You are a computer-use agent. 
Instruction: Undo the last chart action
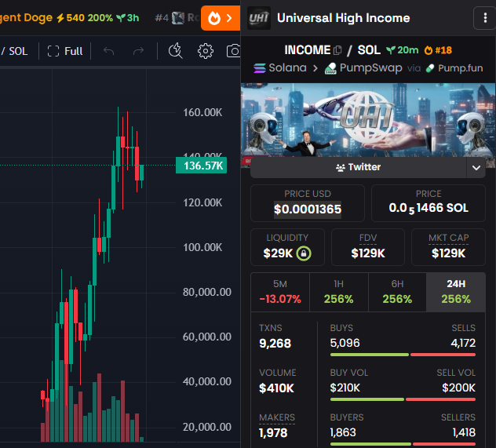tap(109, 51)
